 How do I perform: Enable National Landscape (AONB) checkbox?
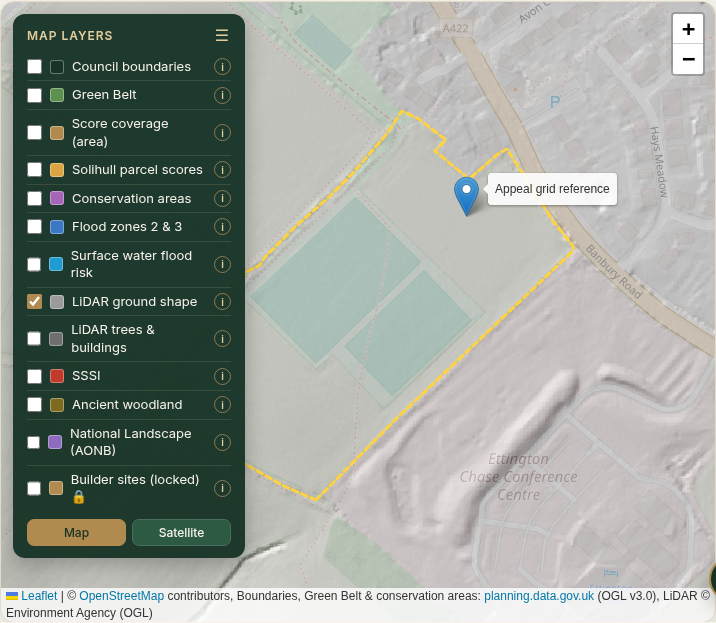34,442
